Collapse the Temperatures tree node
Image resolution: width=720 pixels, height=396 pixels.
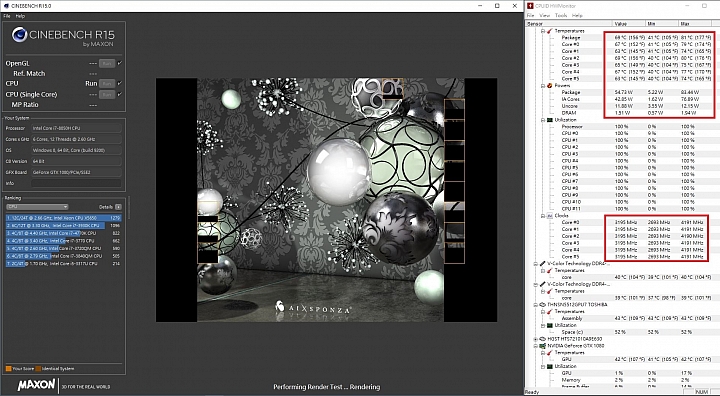(x=543, y=31)
